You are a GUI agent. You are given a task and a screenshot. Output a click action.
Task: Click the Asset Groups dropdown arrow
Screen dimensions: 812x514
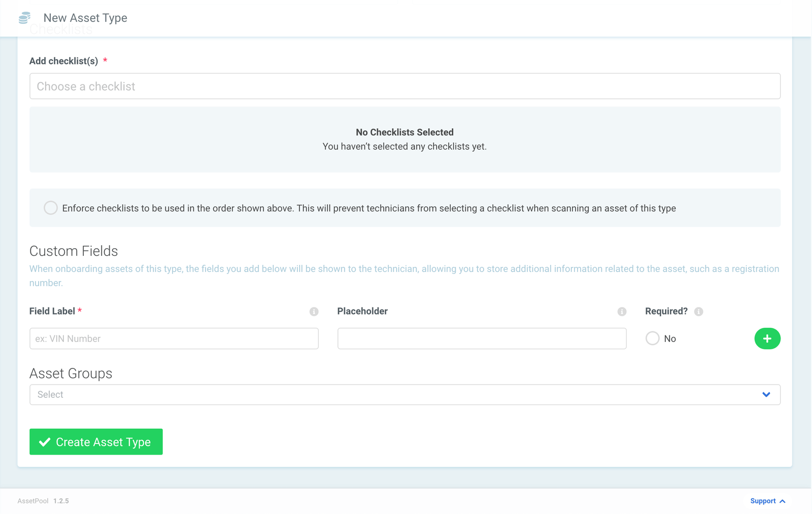(x=766, y=395)
